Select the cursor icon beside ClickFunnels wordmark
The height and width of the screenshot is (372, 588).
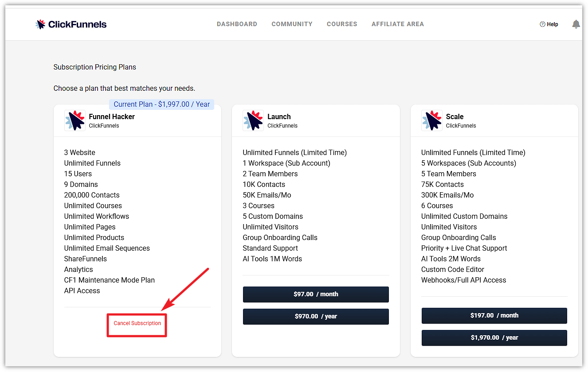40,24
